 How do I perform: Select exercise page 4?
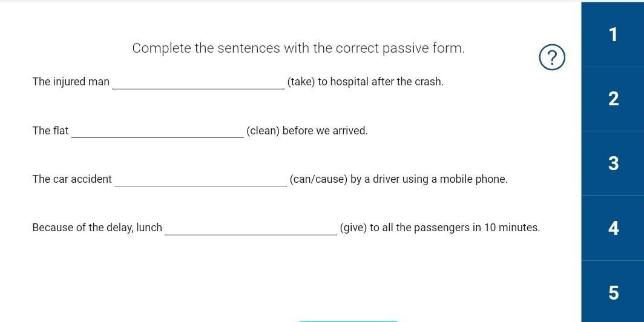point(613,228)
